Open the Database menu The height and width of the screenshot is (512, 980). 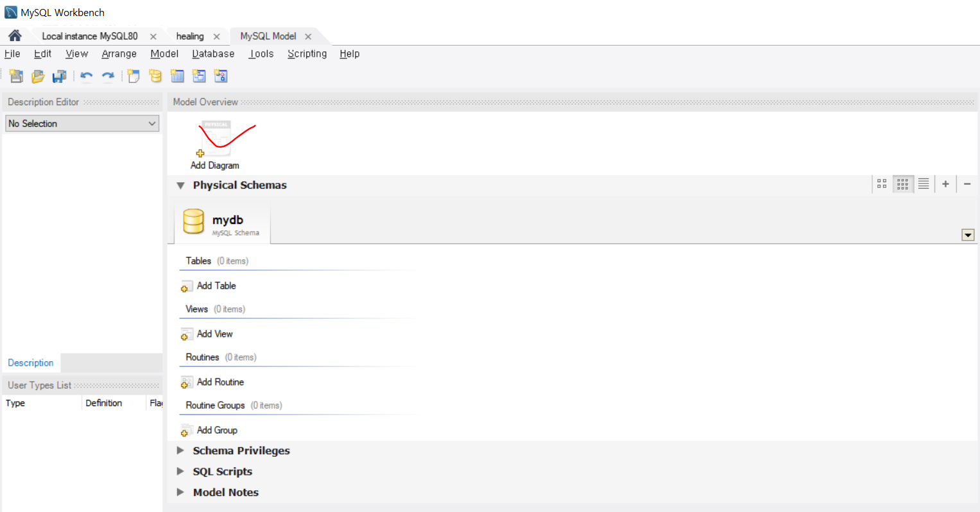(213, 54)
